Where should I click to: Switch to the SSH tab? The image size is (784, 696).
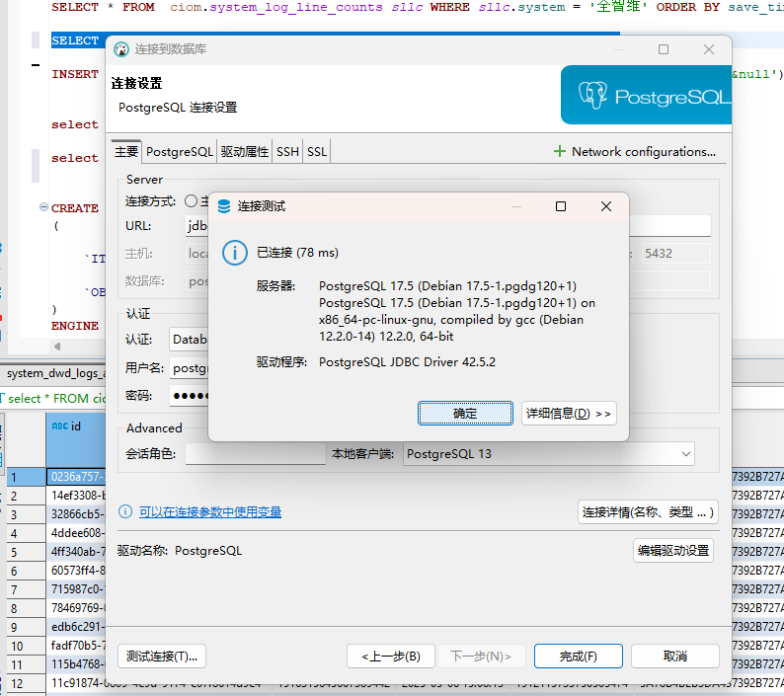click(x=287, y=151)
